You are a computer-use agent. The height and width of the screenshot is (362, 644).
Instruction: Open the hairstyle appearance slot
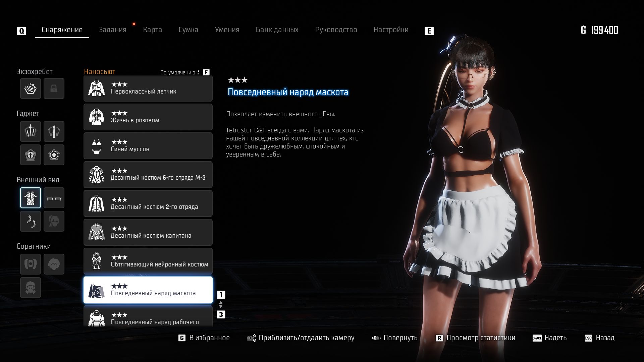pos(54,221)
